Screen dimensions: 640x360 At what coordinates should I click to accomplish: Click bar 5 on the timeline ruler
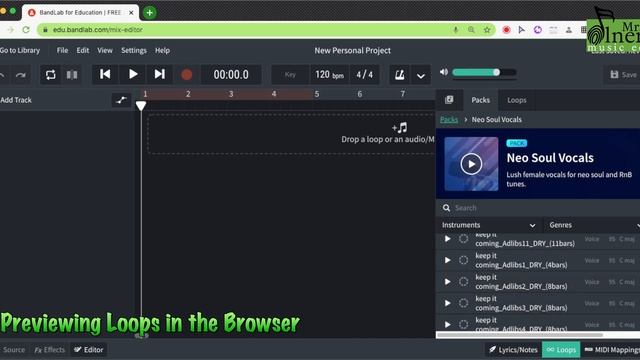pos(317,94)
